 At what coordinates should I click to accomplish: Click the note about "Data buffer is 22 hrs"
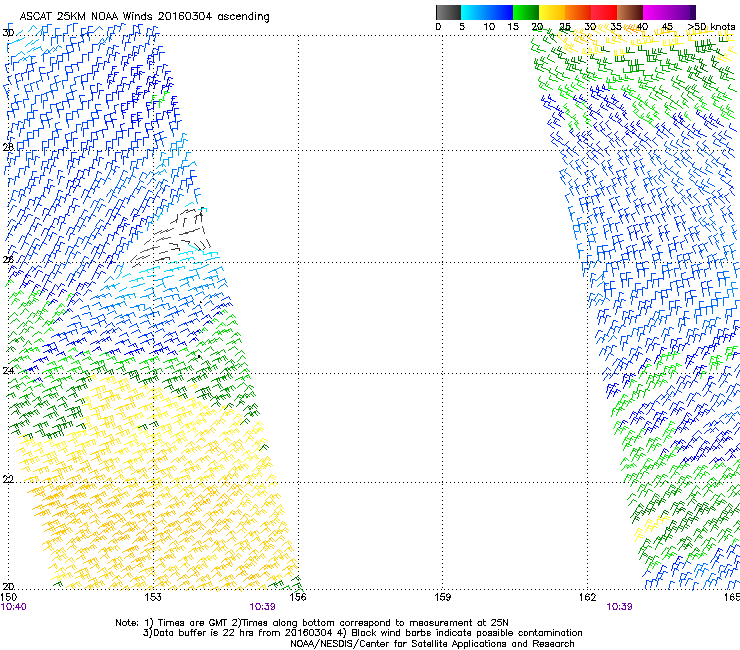pos(238,633)
